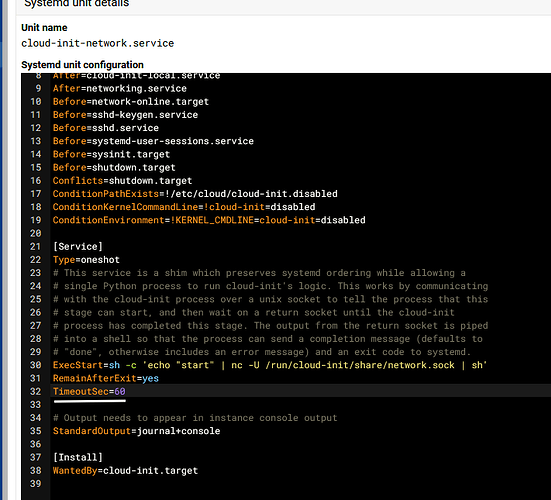Click WantedBy=cloud-init.target line
The height and width of the screenshot is (500, 551).
pos(125,470)
